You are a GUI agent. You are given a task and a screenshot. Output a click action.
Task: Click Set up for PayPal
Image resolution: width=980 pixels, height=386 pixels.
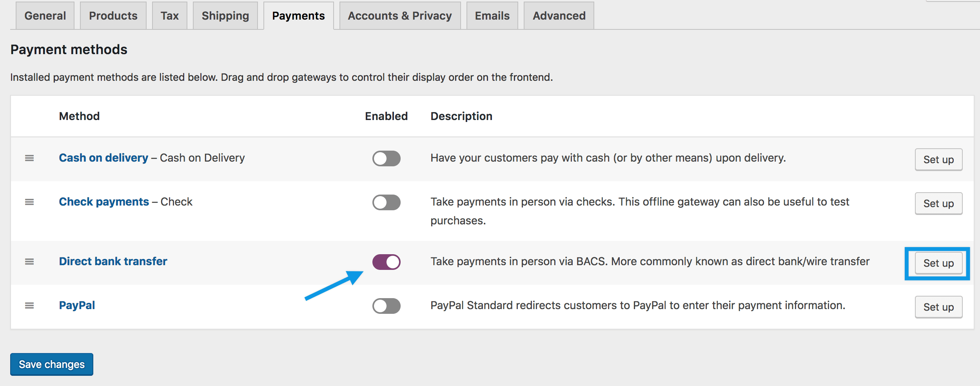coord(938,307)
